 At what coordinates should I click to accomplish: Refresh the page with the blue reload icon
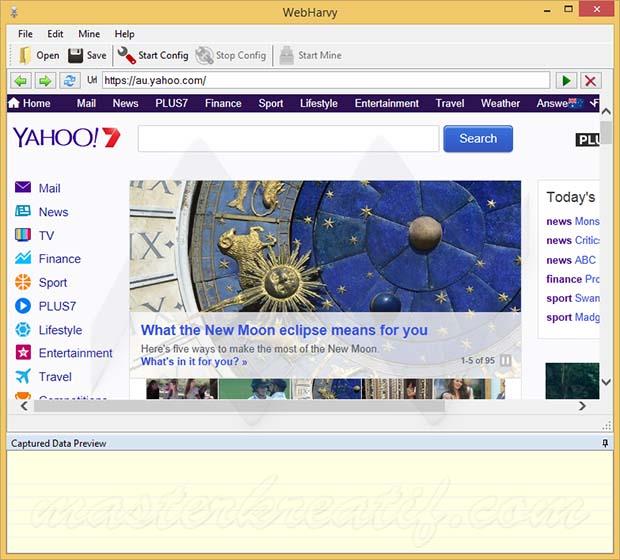70,81
